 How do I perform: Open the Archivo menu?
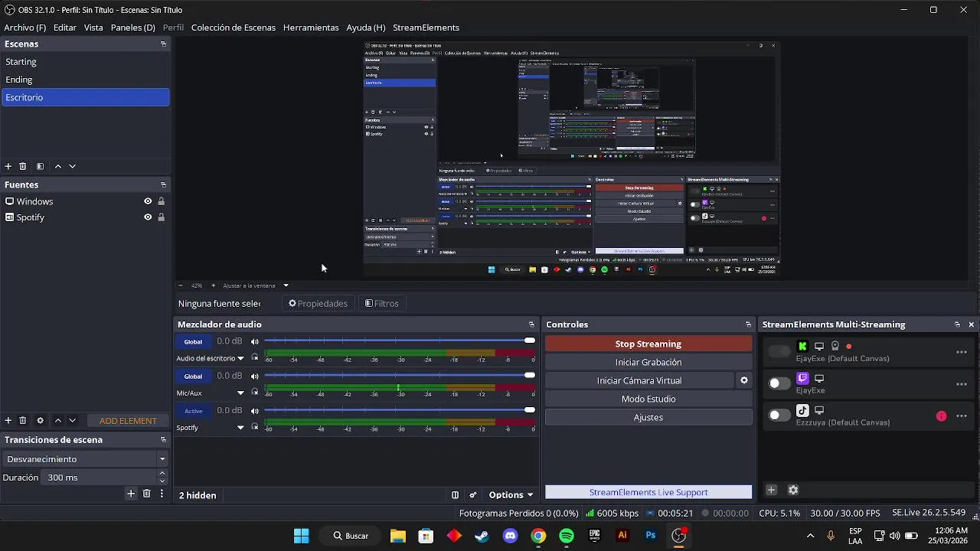[25, 28]
